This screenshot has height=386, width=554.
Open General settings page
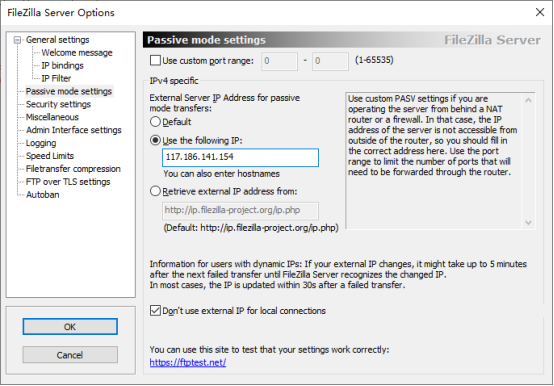(x=57, y=40)
